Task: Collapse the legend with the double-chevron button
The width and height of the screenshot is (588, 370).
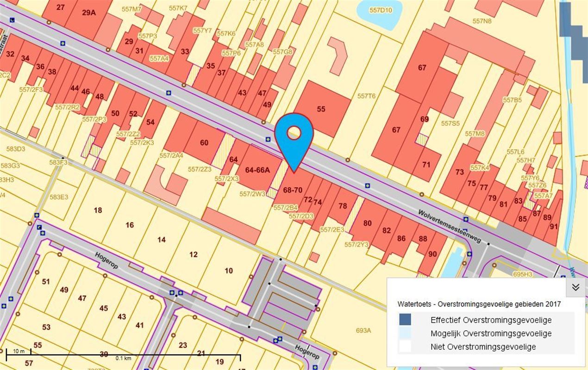Action: 575,287
